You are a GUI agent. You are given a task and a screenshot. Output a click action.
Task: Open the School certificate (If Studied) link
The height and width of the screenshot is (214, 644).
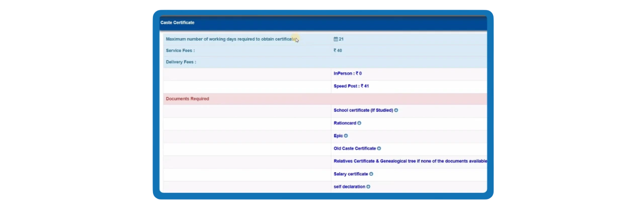[363, 111]
